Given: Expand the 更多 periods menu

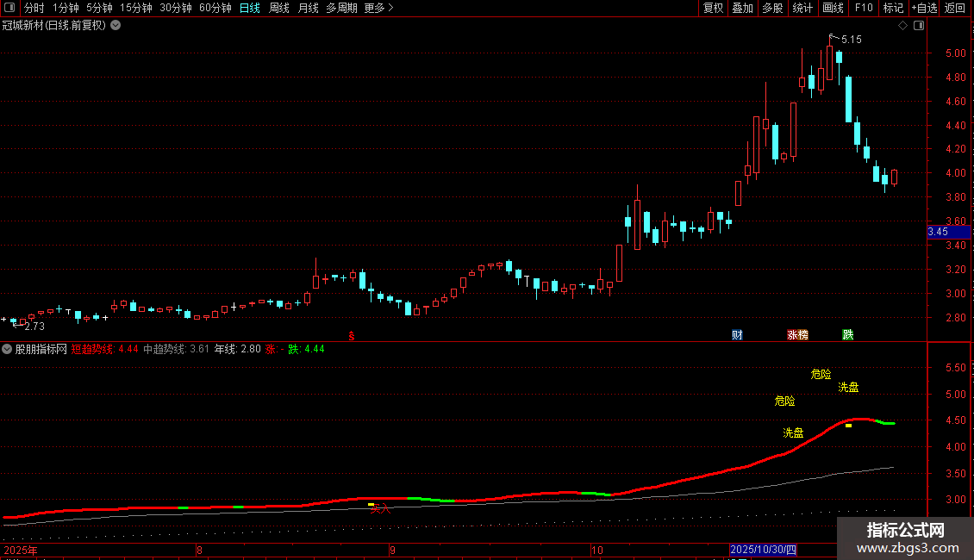Looking at the screenshot, I should 378,8.
